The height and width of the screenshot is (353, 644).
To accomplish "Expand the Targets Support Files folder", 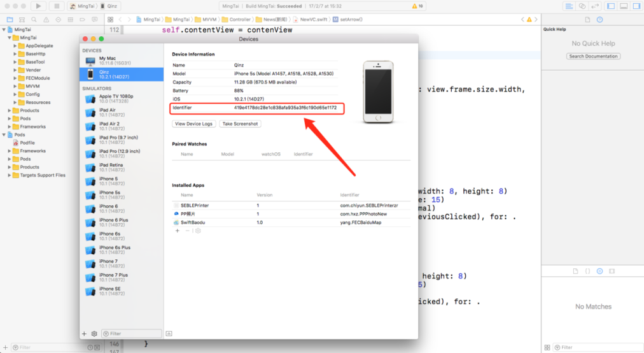I will [x=10, y=175].
